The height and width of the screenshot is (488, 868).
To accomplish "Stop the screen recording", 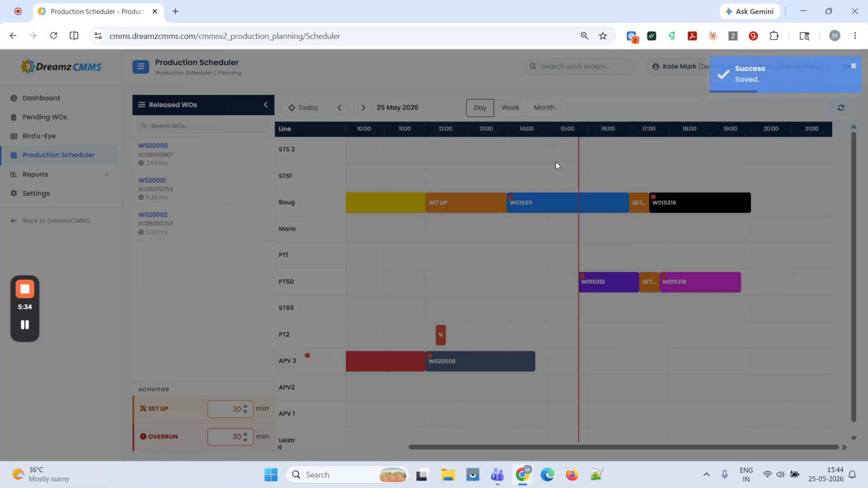I will (x=25, y=289).
